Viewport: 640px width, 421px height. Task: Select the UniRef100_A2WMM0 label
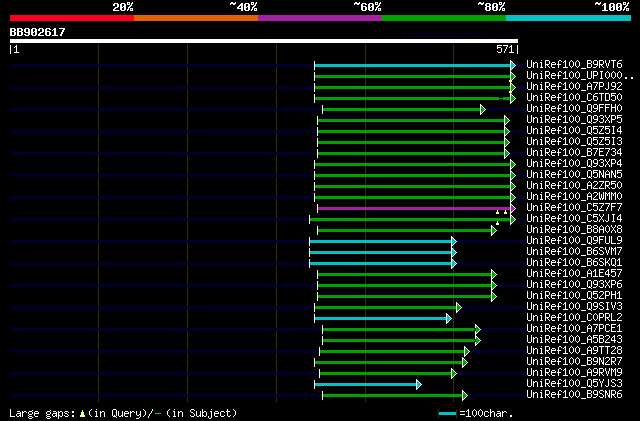coord(574,197)
